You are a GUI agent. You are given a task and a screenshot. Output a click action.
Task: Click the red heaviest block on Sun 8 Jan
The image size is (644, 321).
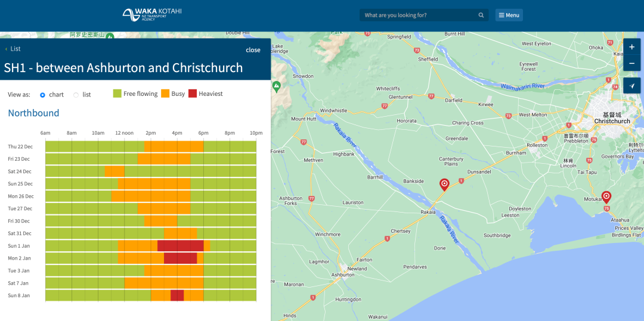pos(177,295)
